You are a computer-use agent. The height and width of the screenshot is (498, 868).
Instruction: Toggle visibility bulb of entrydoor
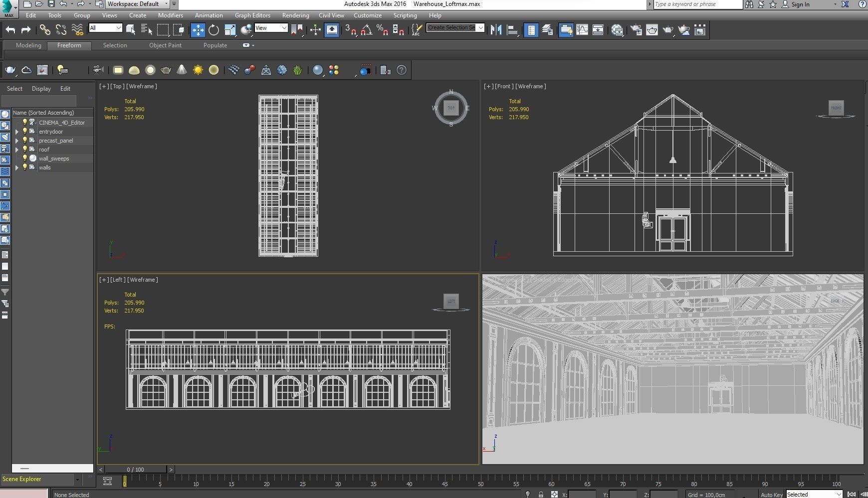click(x=24, y=132)
